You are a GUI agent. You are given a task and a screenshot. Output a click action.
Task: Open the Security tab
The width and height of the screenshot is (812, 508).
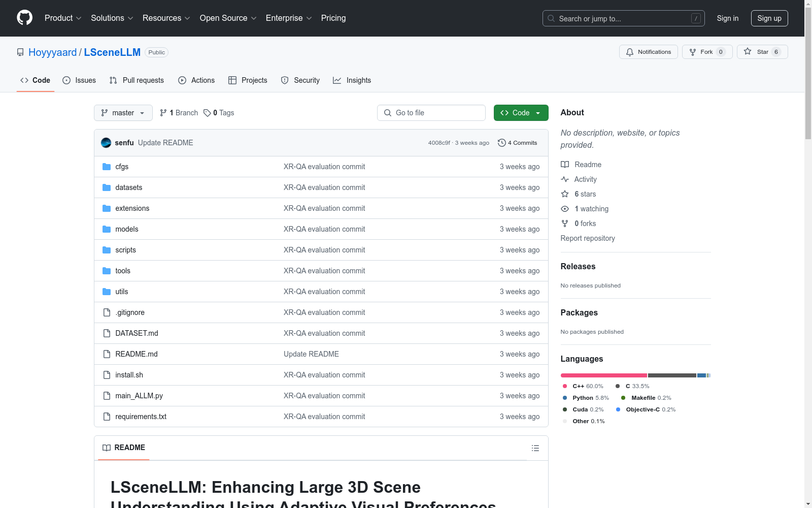pyautogui.click(x=300, y=80)
